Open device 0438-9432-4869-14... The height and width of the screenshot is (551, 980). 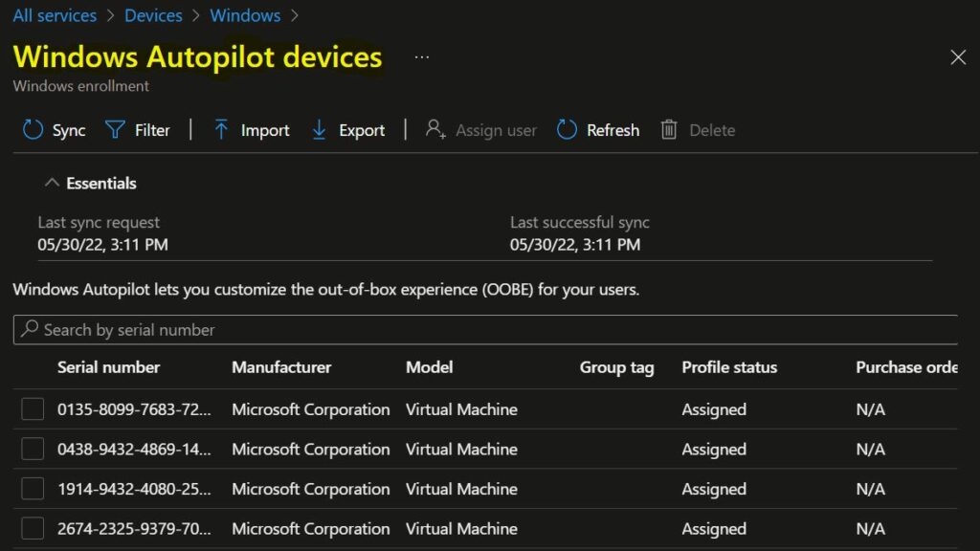point(134,449)
